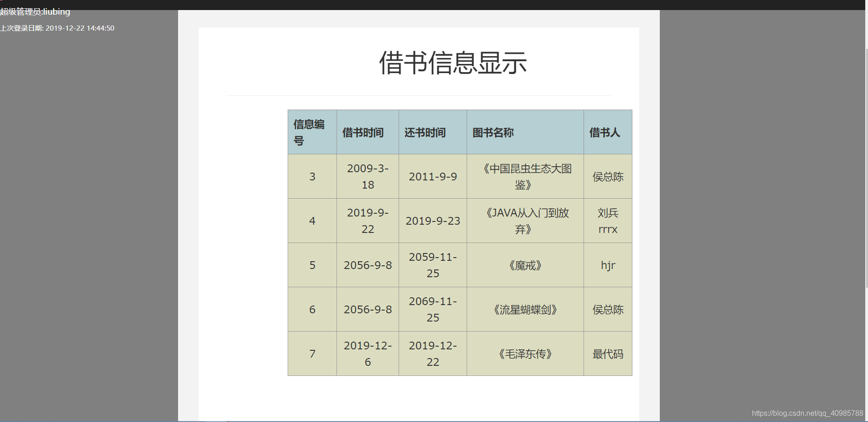Click the borrower 最代码 cell
The height and width of the screenshot is (422, 868).
(x=608, y=353)
